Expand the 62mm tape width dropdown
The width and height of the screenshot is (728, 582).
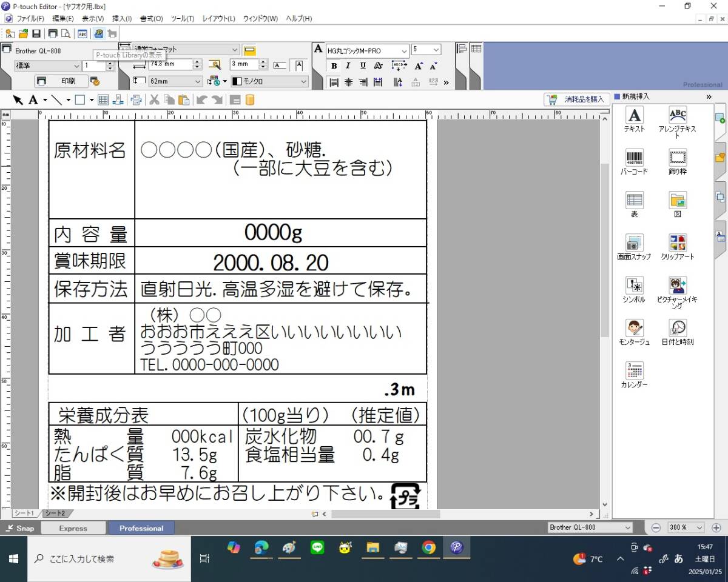198,81
